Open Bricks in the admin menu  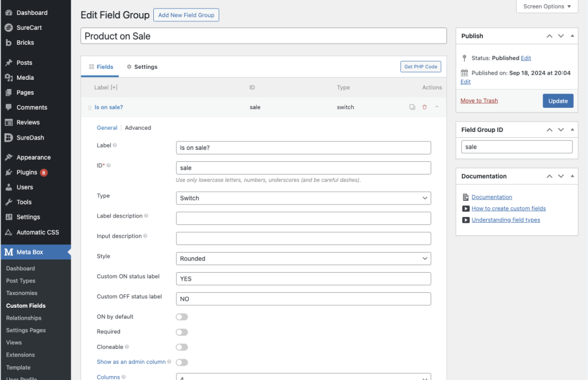(25, 42)
